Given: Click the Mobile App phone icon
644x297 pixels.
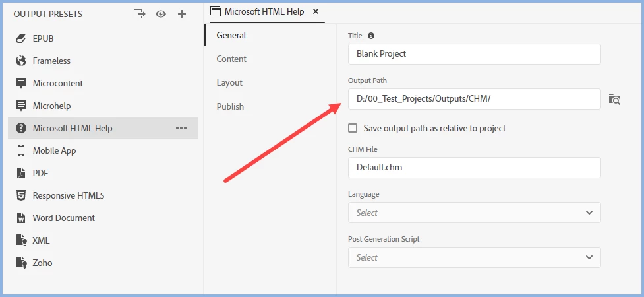Looking at the screenshot, I should tap(21, 150).
